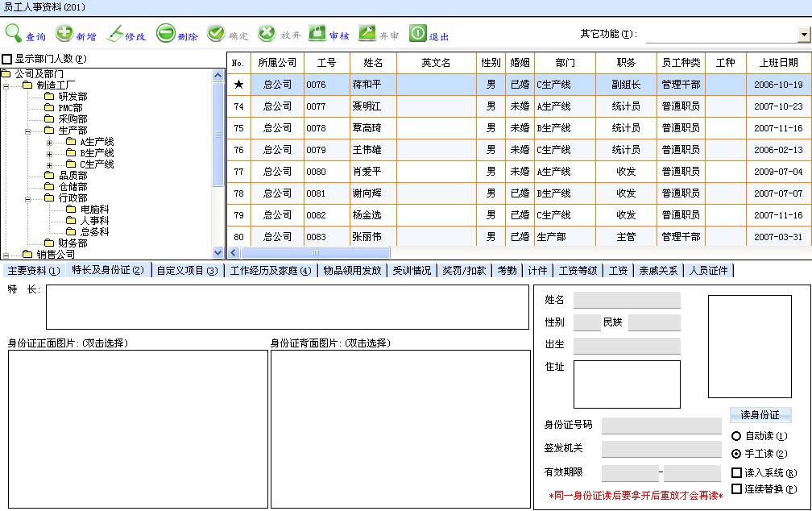Click the A生产线 folder icon
Viewport: 812px width, 511px height.
click(x=71, y=142)
